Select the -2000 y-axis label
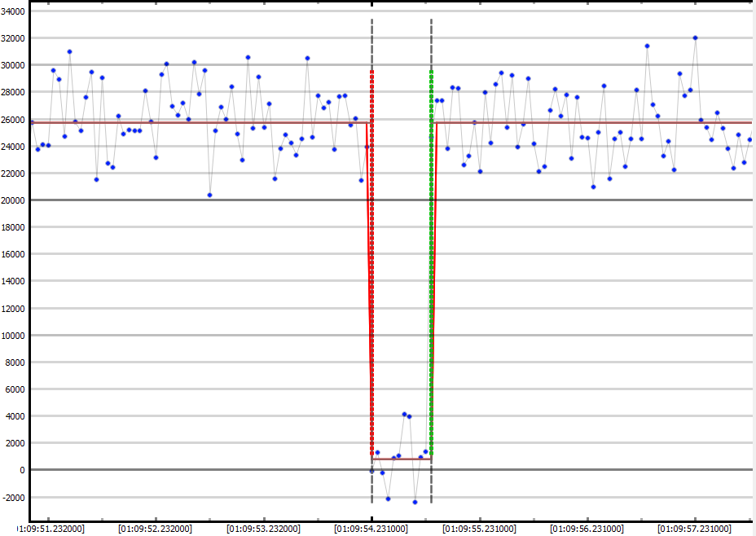The width and height of the screenshot is (756, 536). click(x=14, y=497)
